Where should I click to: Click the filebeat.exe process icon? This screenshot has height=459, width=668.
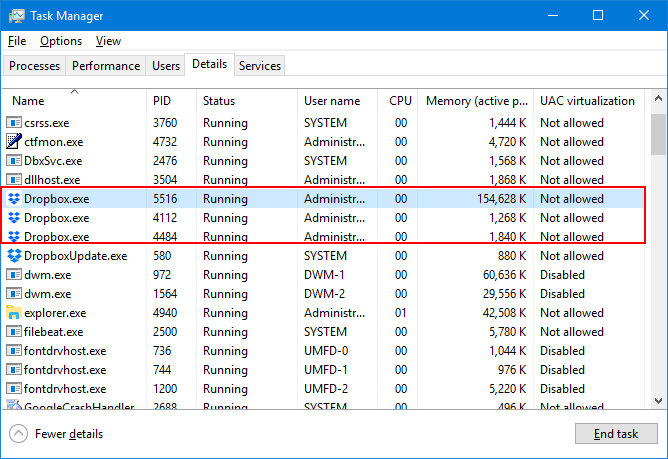tap(14, 332)
